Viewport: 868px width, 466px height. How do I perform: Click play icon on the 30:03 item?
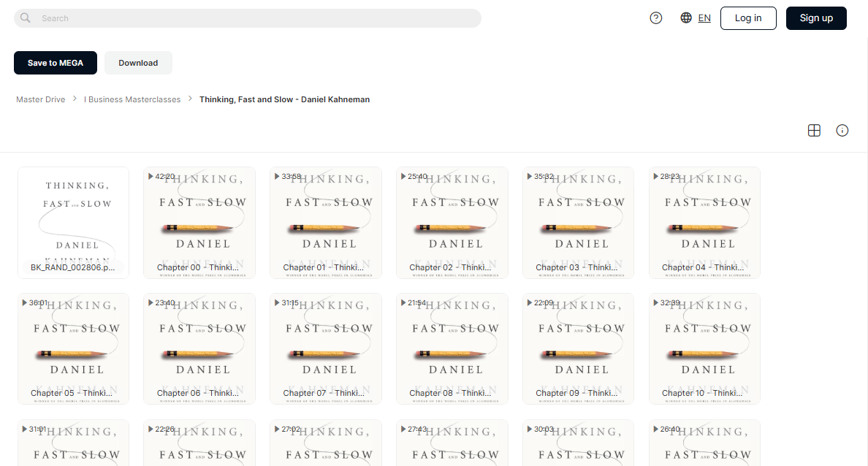click(529, 429)
